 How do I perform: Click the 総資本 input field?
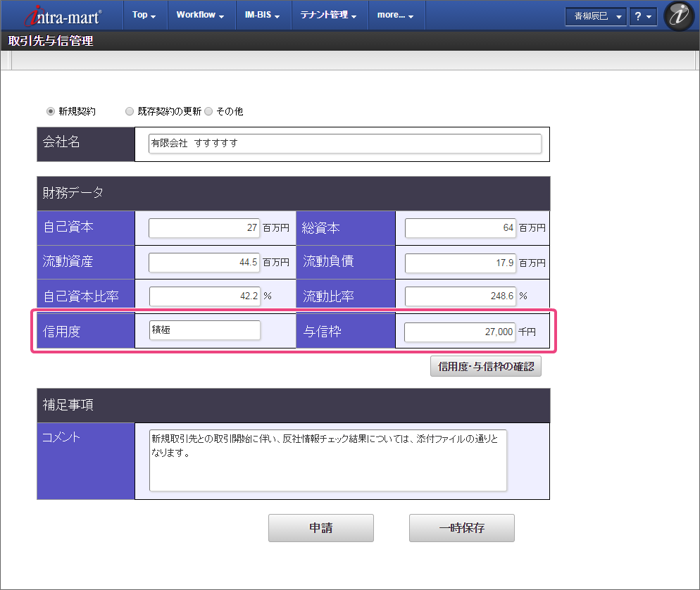click(460, 228)
